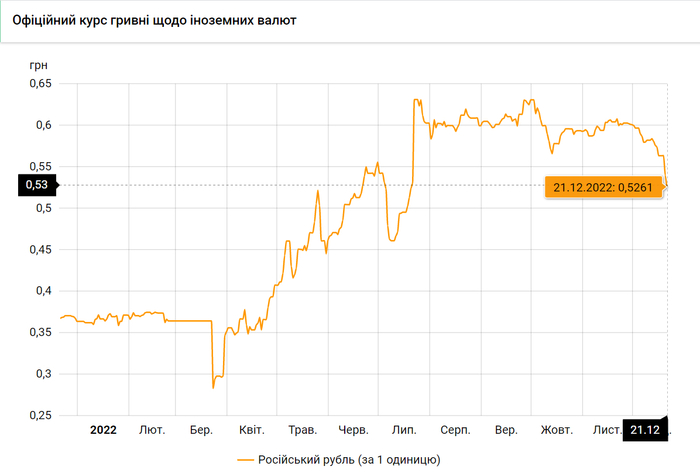This screenshot has height=473, width=700.
Task: Click the грн unit label
Action: click(37, 64)
